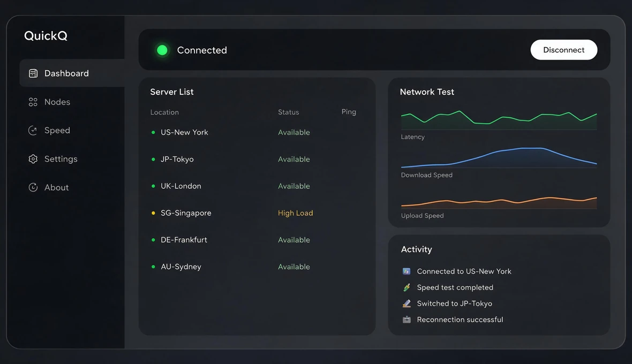632x364 pixels.
Task: Click the green dot beside US-New York
Action: 153,132
